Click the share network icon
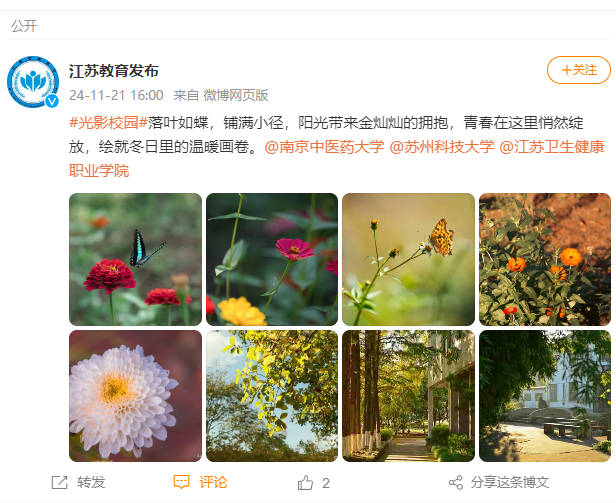This screenshot has height=503, width=616. [x=456, y=483]
